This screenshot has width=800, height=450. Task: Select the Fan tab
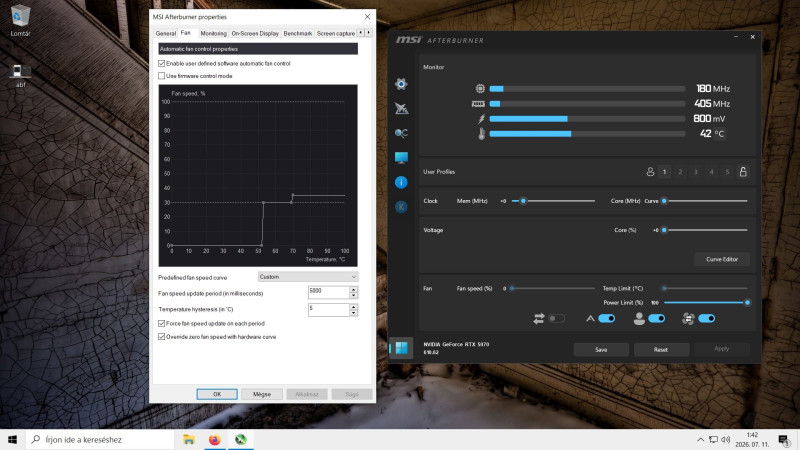[186, 33]
